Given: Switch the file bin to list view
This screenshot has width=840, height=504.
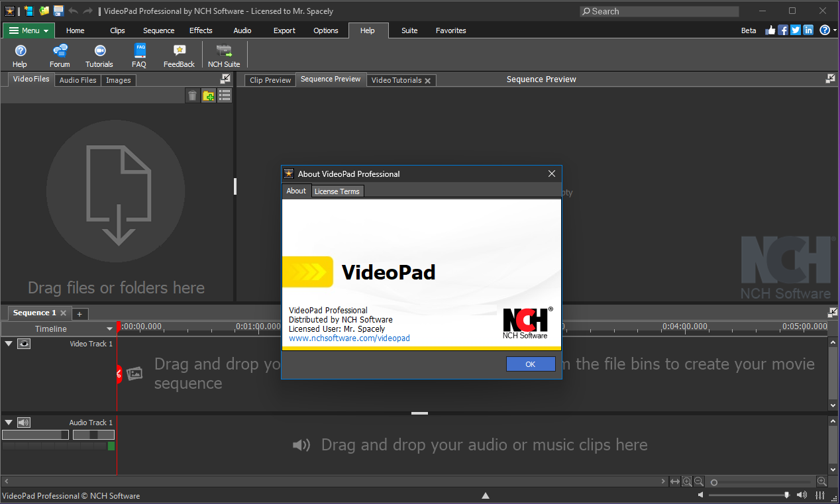Looking at the screenshot, I should pyautogui.click(x=225, y=96).
